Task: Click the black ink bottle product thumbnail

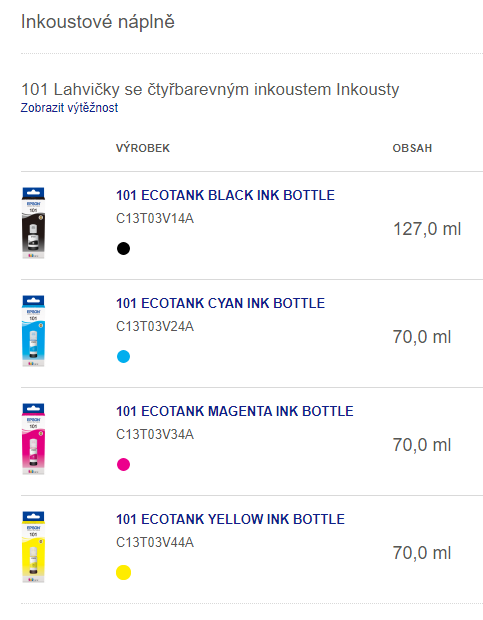Action: [33, 223]
